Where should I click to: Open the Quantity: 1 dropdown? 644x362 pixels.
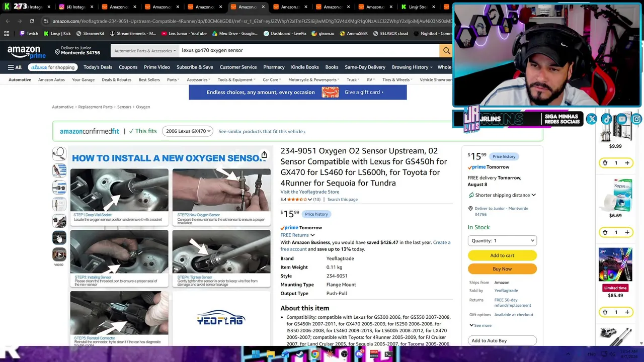tap(502, 241)
